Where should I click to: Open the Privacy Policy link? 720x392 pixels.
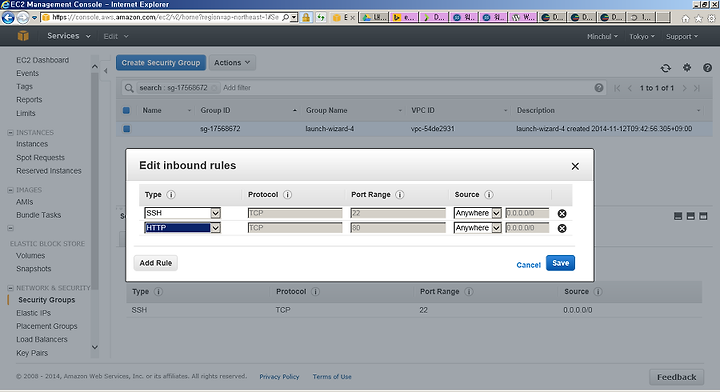pyautogui.click(x=279, y=377)
